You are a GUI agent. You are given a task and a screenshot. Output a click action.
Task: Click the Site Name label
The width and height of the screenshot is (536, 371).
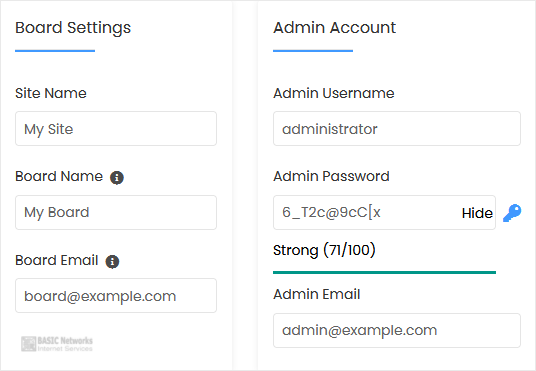coord(51,93)
